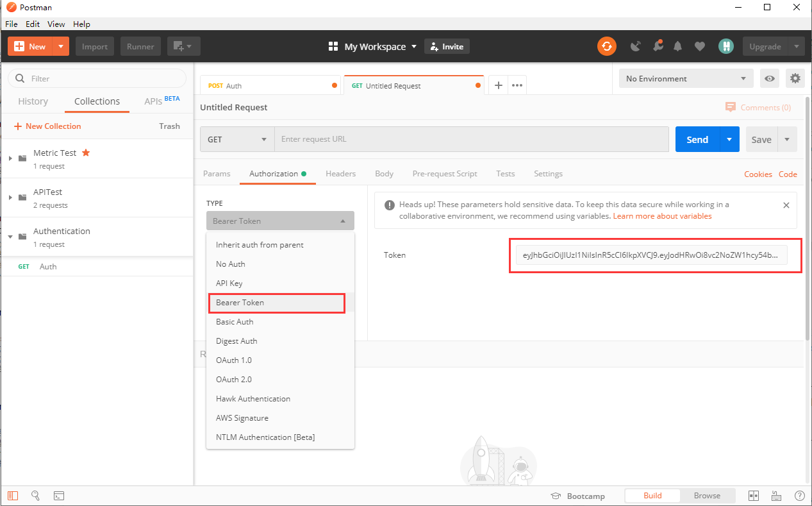This screenshot has width=812, height=506.
Task: Open the Postman console icon
Action: 58,496
